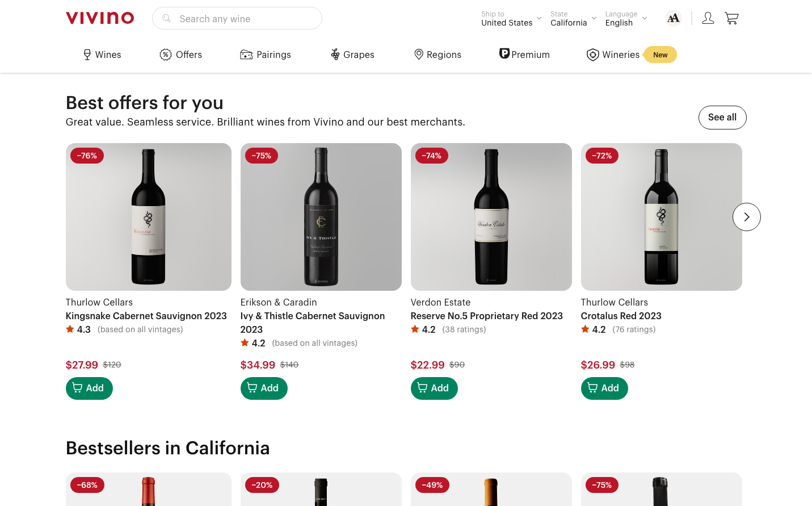Viewport: 812px width, 506px height.
Task: Open the Pairings menu
Action: tap(266, 55)
